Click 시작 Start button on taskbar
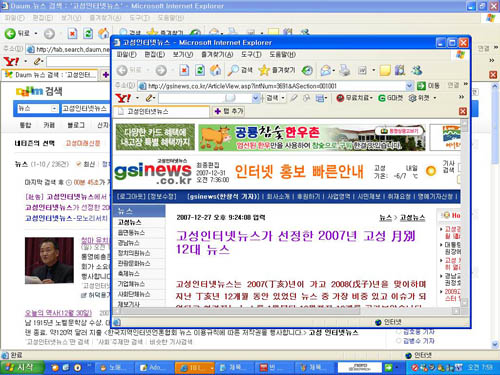 (22, 367)
